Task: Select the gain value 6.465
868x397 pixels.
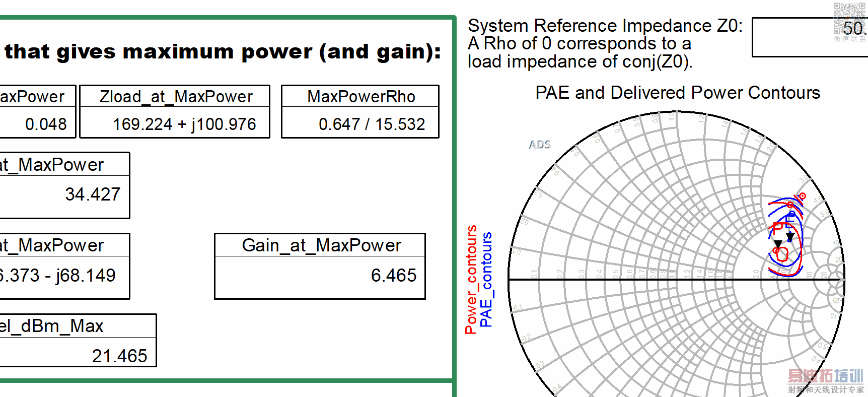Action: click(393, 275)
